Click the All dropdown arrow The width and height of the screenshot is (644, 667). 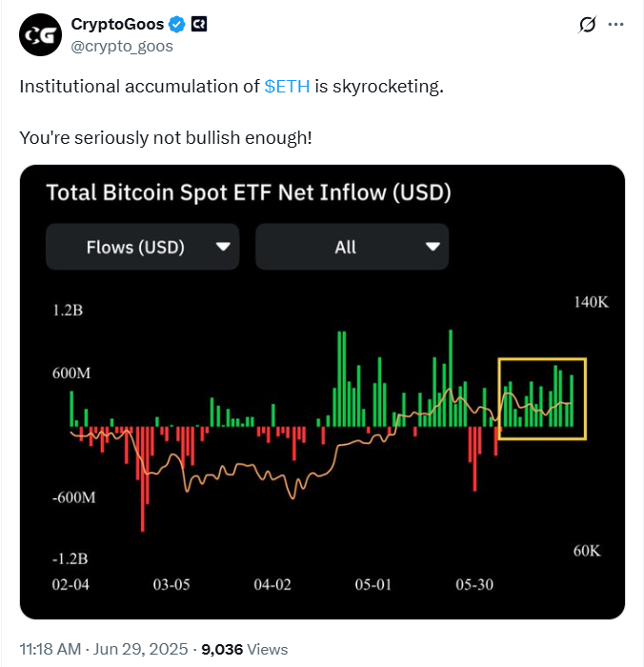pyautogui.click(x=433, y=247)
